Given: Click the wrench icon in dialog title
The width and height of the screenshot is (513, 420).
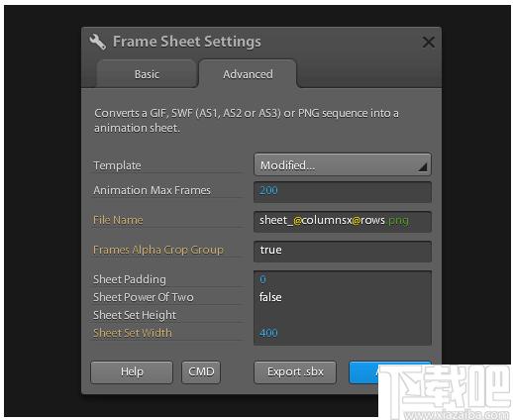Looking at the screenshot, I should [x=97, y=42].
